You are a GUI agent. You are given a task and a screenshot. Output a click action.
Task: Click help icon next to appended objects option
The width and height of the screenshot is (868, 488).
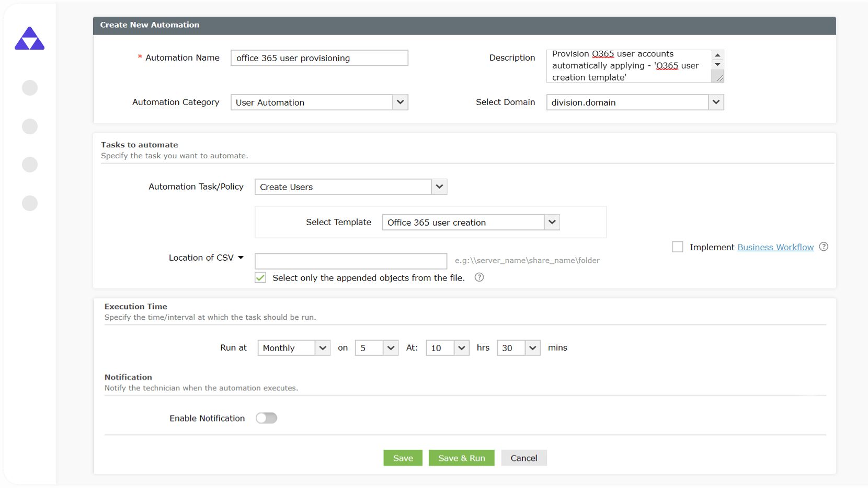click(479, 277)
